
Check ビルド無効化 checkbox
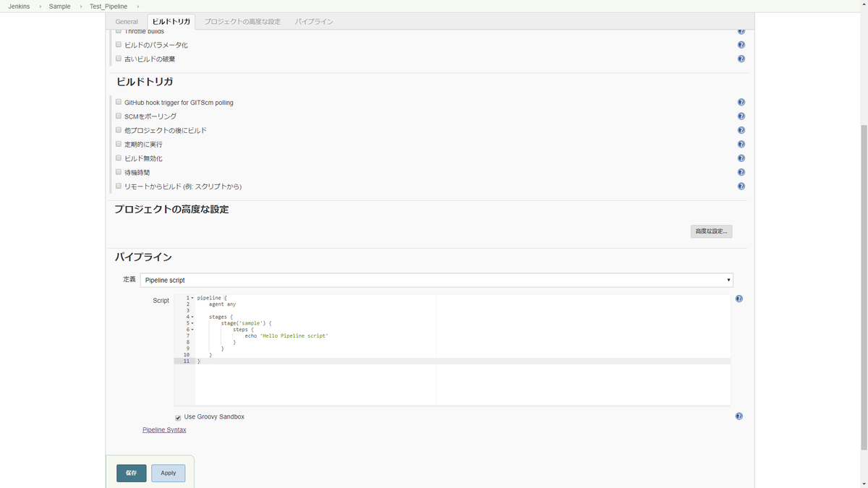click(119, 158)
